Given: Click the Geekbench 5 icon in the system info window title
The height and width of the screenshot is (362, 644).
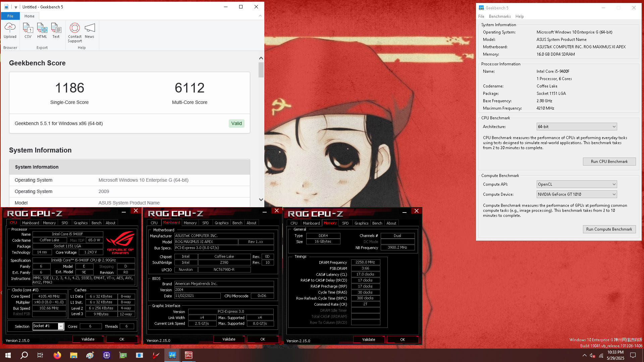Looking at the screenshot, I should coord(481,8).
